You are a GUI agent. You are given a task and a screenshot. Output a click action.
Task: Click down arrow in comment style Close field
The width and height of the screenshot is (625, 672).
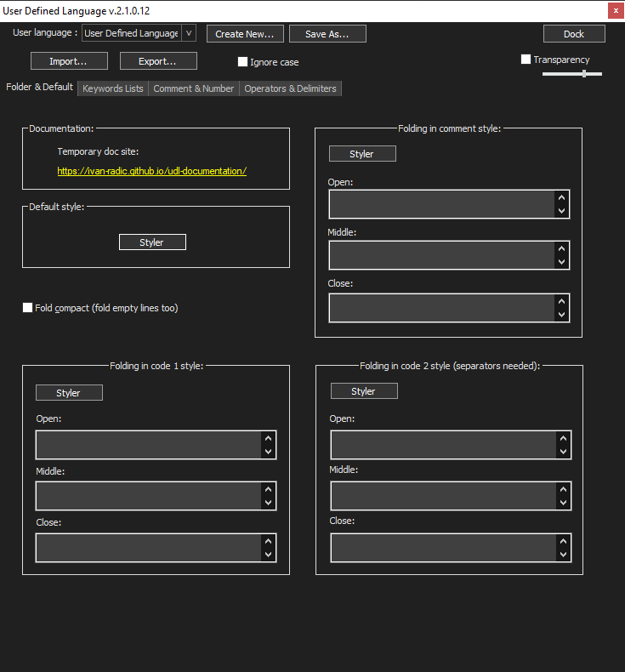click(561, 315)
